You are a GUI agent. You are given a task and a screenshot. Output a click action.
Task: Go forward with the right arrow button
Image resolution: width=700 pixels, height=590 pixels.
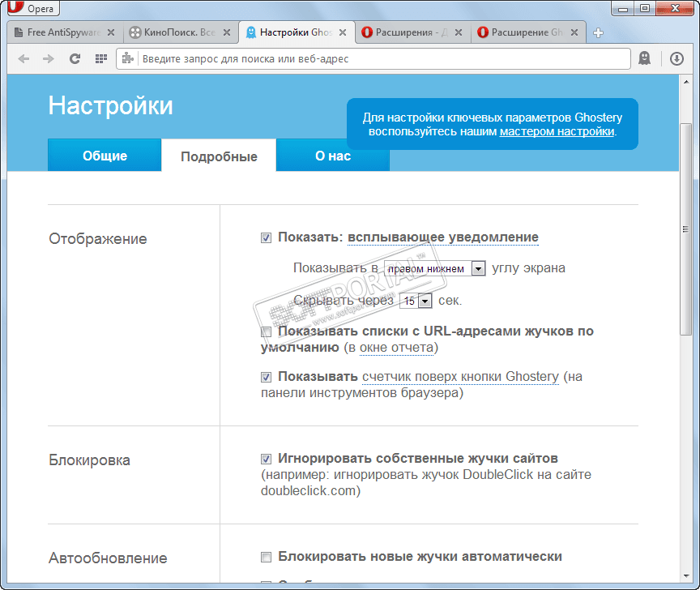click(49, 58)
